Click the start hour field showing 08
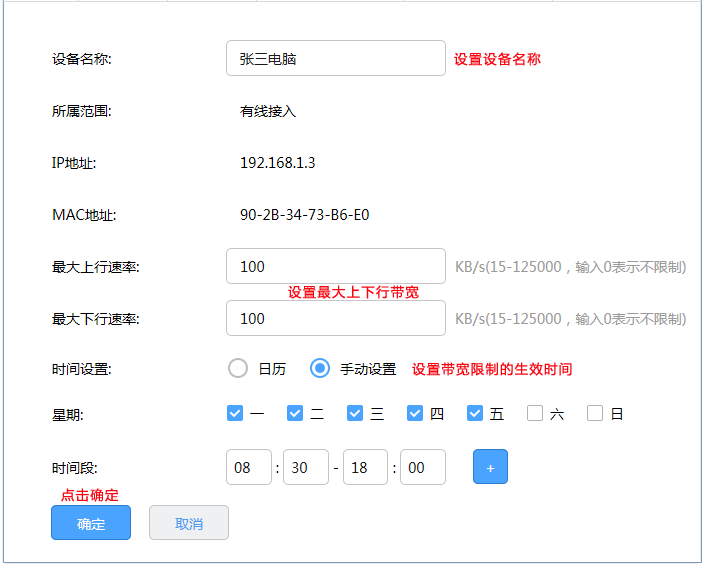704x565 pixels. pyautogui.click(x=249, y=468)
